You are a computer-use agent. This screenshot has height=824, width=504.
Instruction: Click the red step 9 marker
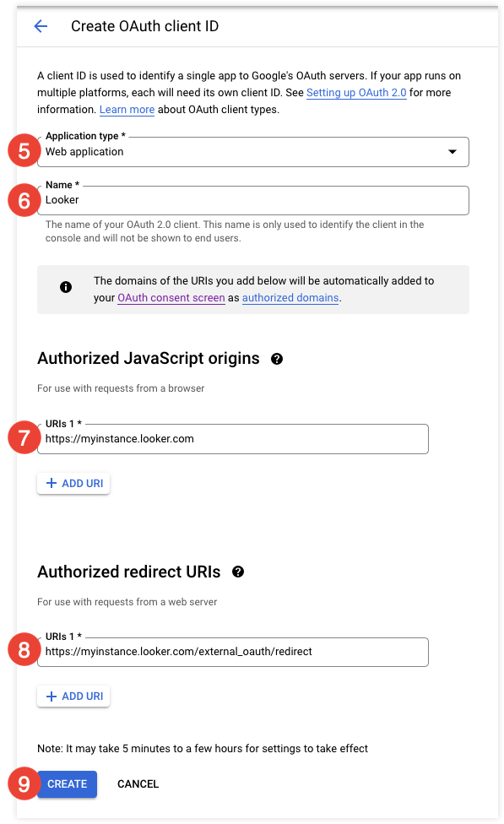coord(24,784)
